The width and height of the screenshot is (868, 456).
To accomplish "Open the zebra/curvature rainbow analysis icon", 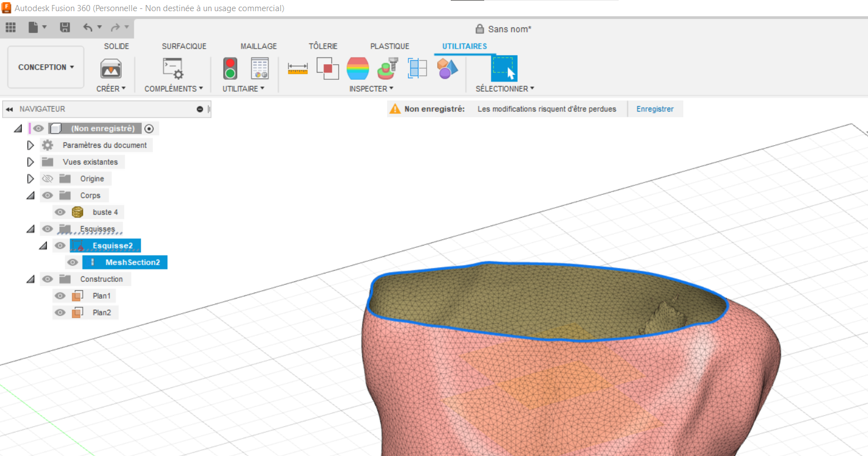I will coord(358,69).
